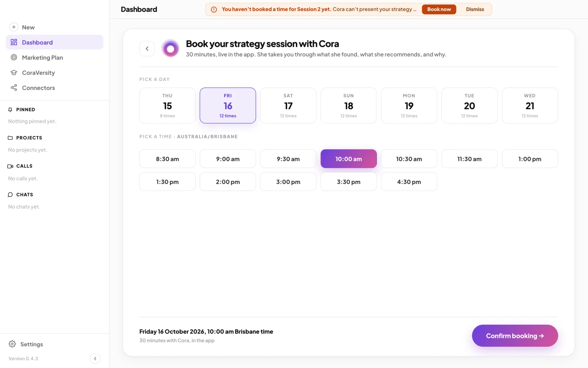This screenshot has width=588, height=368.
Task: Select Monday 19 day card
Action: click(x=409, y=106)
